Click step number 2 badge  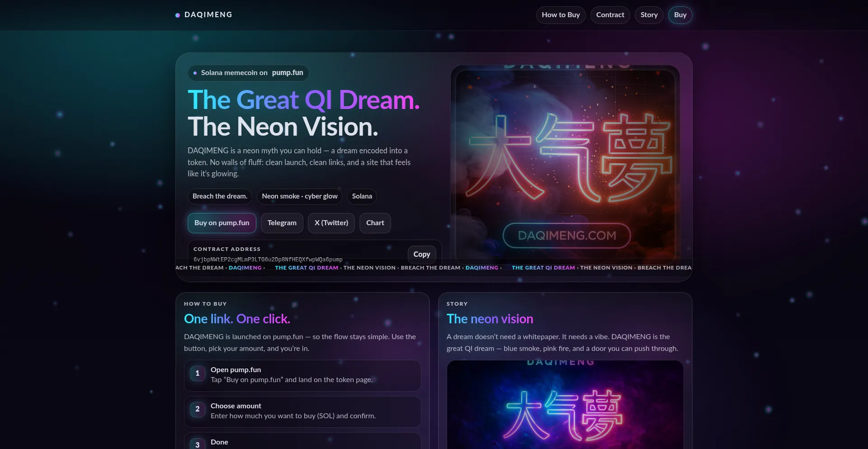pos(198,409)
